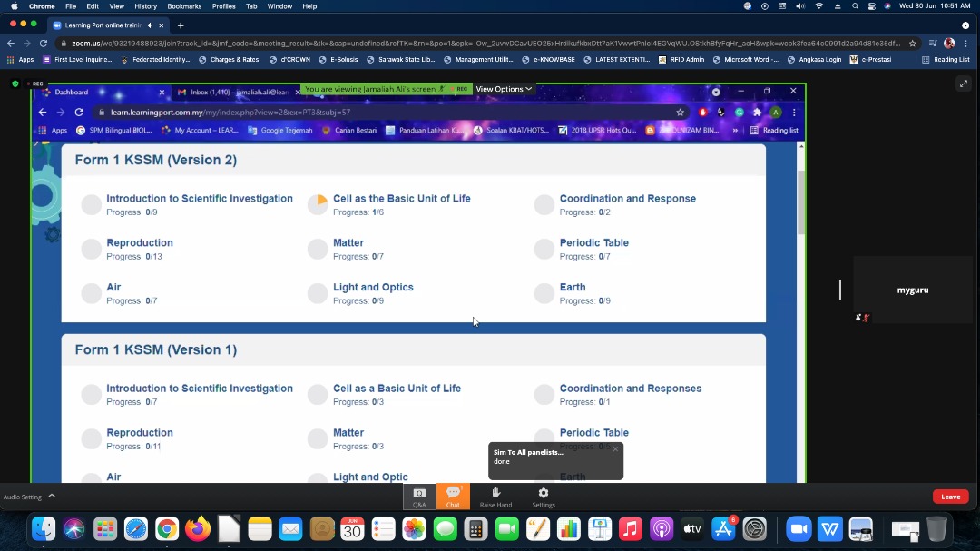Open the App Store in the Dock
This screenshot has height=551, width=980.
(723, 529)
